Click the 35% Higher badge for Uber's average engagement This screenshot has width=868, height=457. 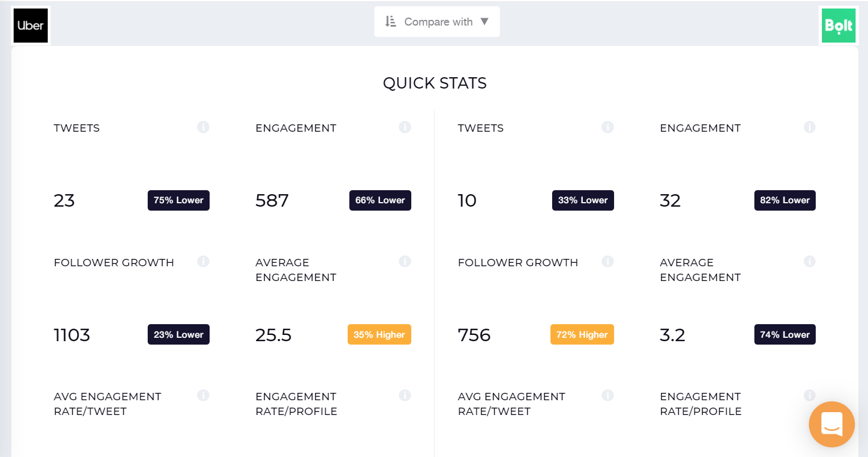click(x=379, y=334)
